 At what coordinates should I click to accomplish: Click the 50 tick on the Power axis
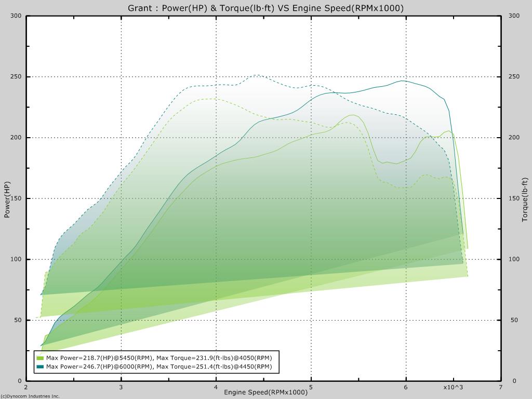click(18, 320)
